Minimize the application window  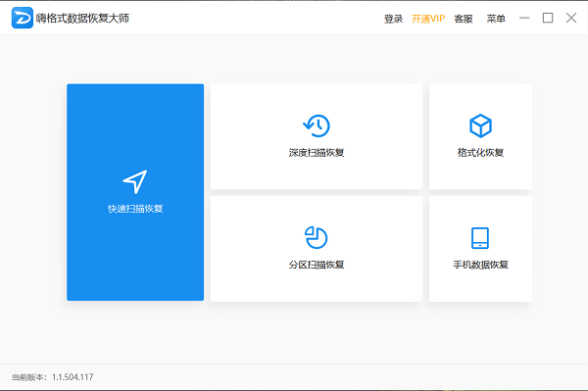click(524, 18)
